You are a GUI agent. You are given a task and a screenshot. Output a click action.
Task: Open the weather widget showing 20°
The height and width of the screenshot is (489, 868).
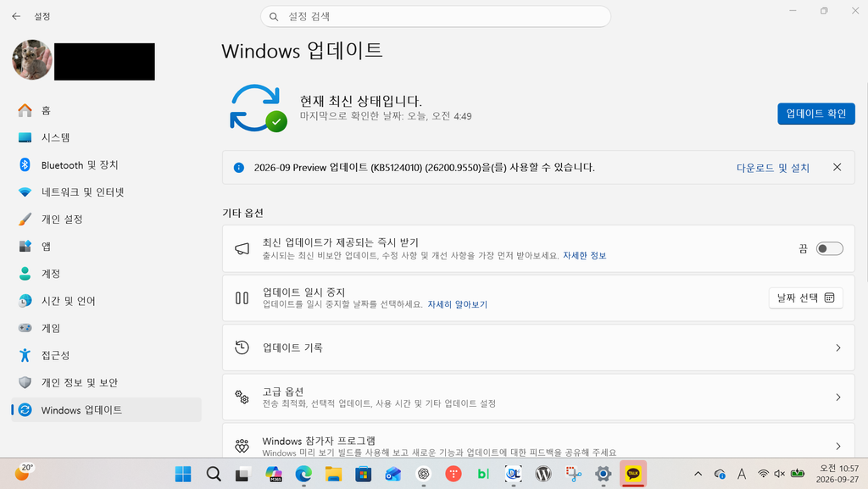[23, 473]
